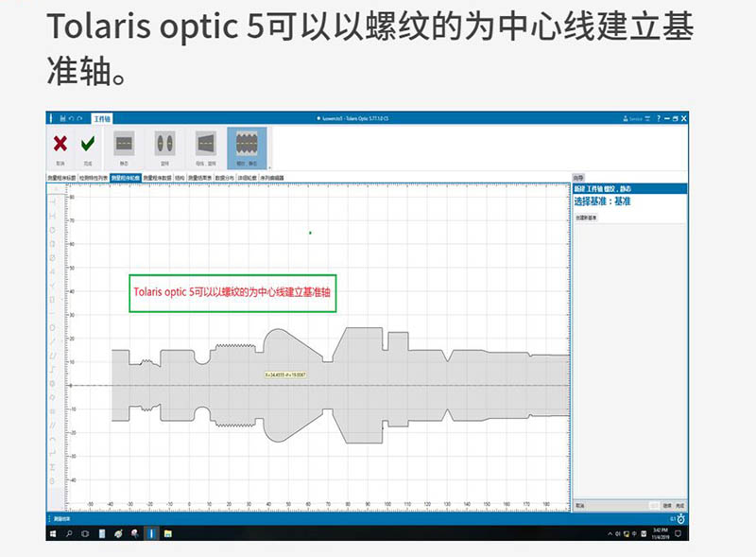
Task: Click the Windows Start button
Action: 52,534
